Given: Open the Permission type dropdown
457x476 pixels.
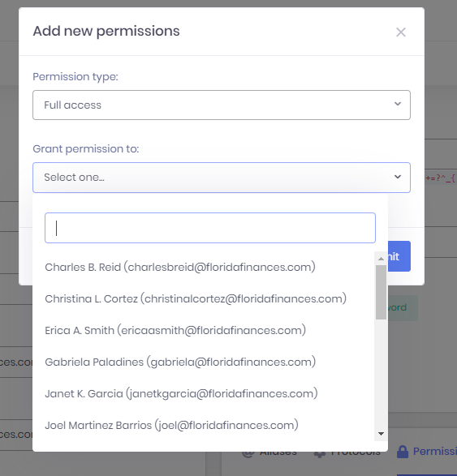Looking at the screenshot, I should (222, 105).
